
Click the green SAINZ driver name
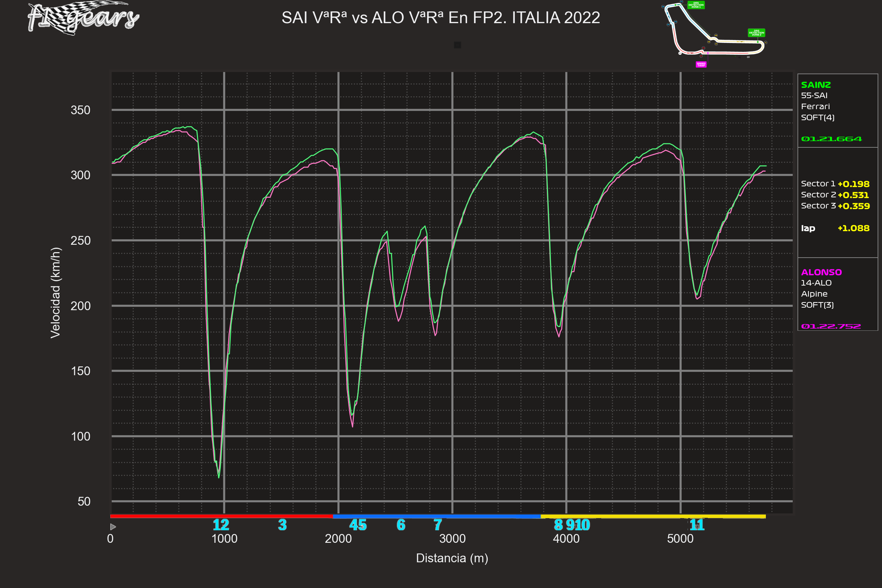point(815,85)
